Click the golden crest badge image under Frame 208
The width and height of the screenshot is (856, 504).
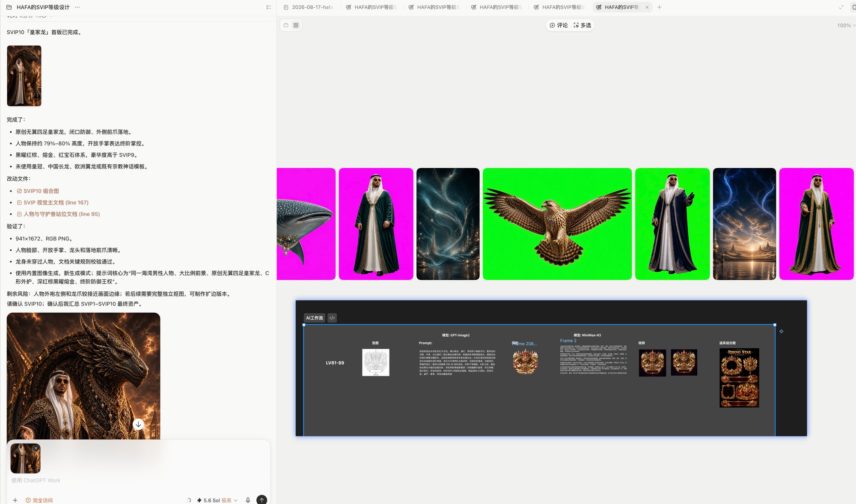tap(525, 362)
